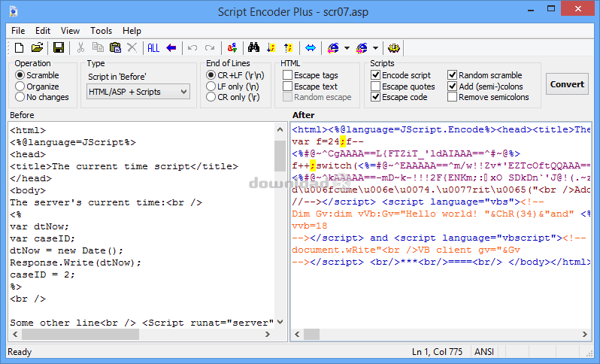Jump to previous semicolon, up arrow icon
The height and width of the screenshot is (364, 600).
click(288, 48)
